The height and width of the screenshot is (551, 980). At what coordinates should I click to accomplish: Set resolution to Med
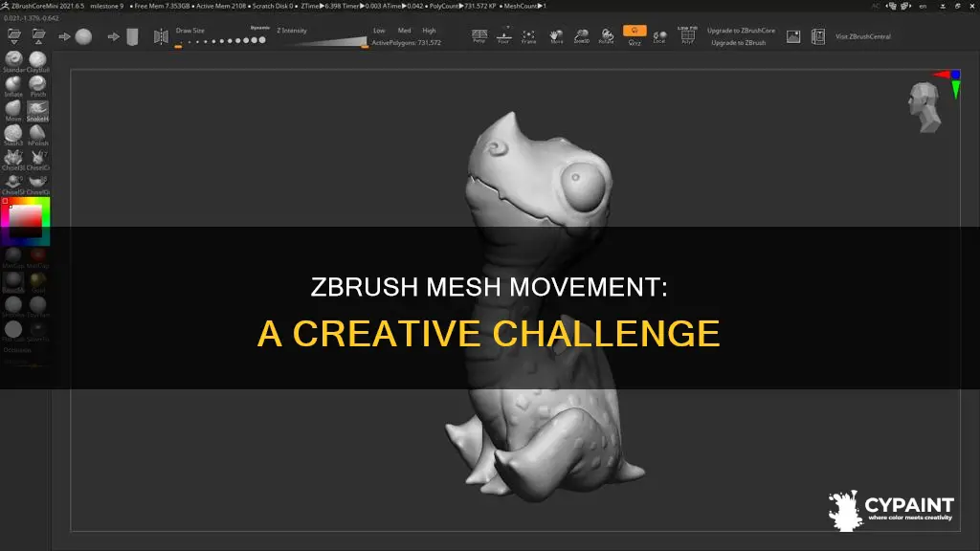(x=405, y=30)
